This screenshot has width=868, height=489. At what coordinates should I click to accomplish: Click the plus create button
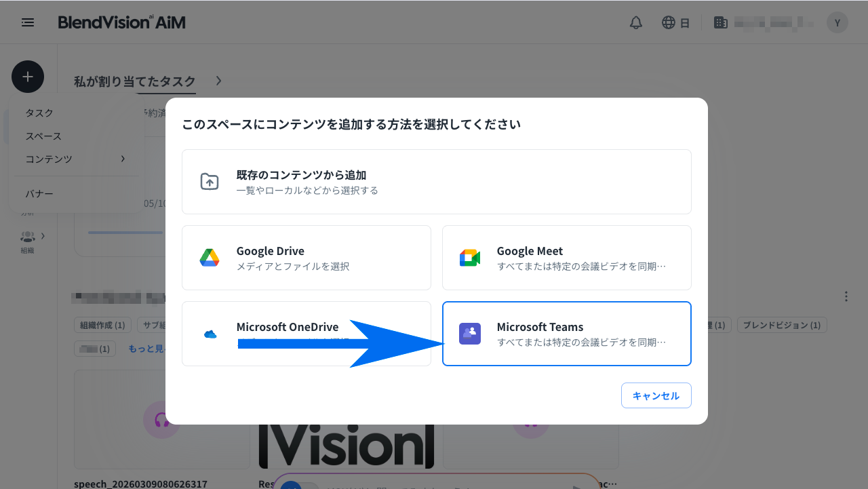(28, 77)
